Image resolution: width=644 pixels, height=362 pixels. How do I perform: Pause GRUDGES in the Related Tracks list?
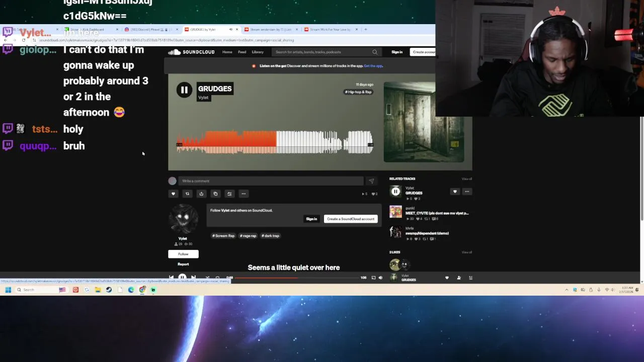click(x=395, y=192)
